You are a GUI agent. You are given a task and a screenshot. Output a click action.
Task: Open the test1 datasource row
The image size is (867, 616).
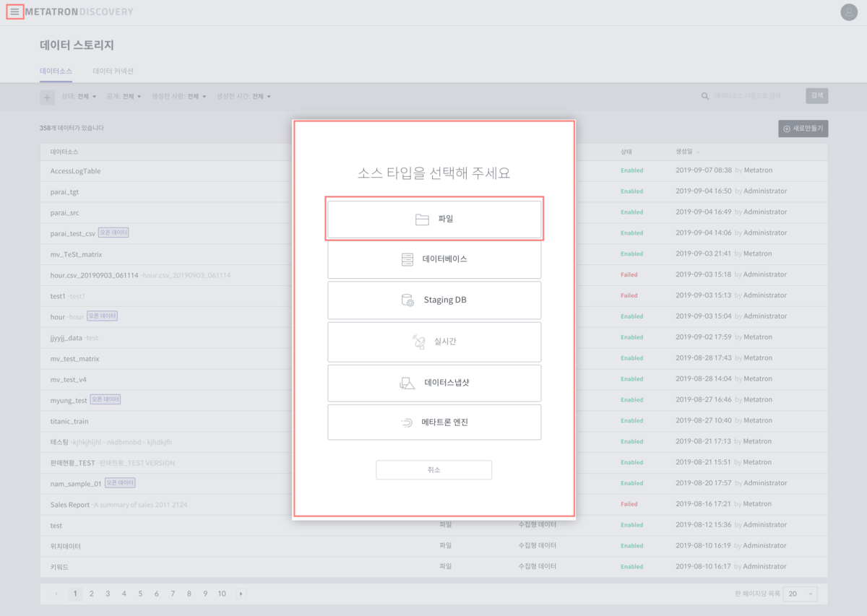point(433,296)
